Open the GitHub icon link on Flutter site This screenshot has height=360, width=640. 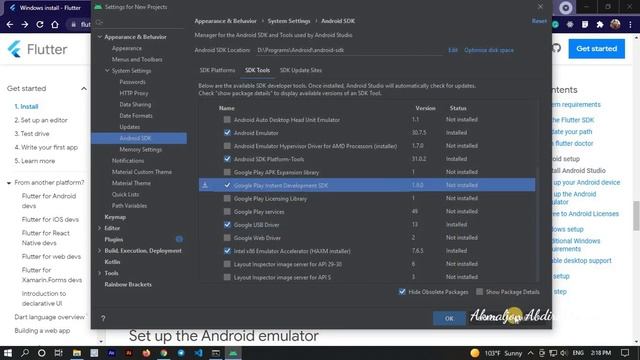tap(556, 48)
